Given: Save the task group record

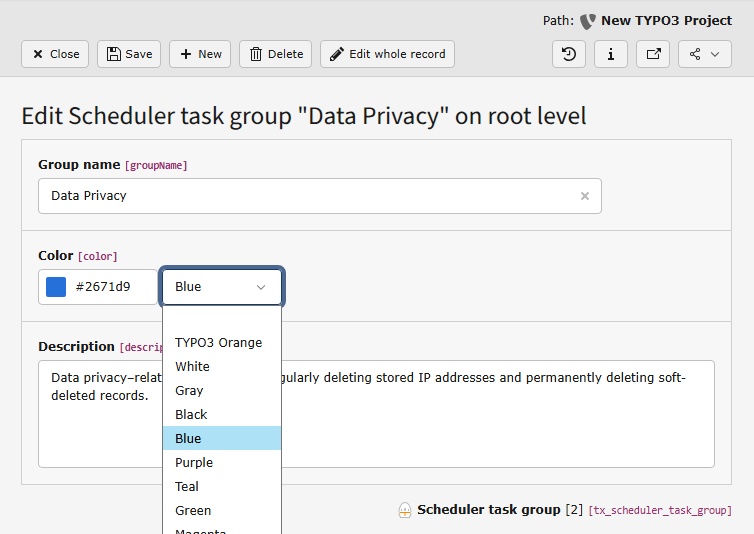Looking at the screenshot, I should (129, 54).
